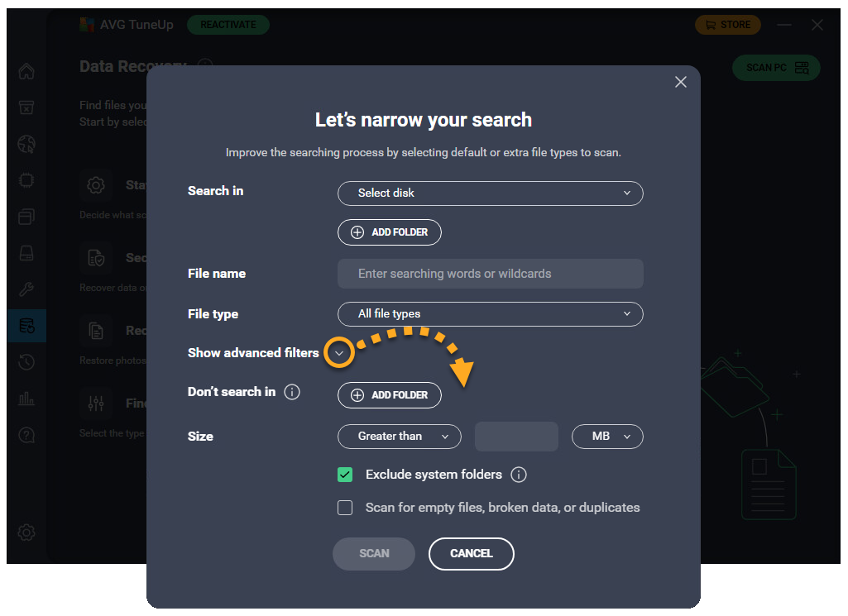Click info icon beside Don't search in

[292, 392]
